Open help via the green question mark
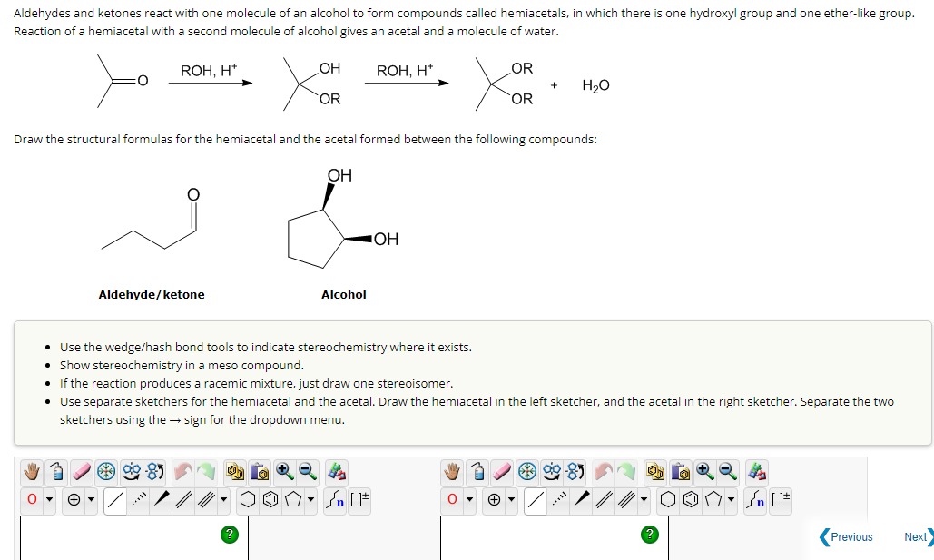This screenshot has width=934, height=560. (230, 535)
